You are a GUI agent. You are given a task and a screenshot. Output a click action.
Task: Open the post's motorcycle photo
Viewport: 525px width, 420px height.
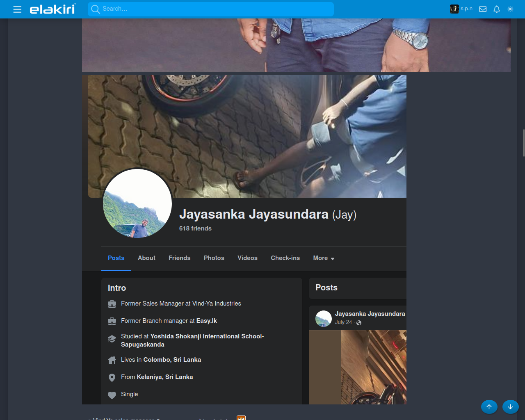click(x=358, y=367)
